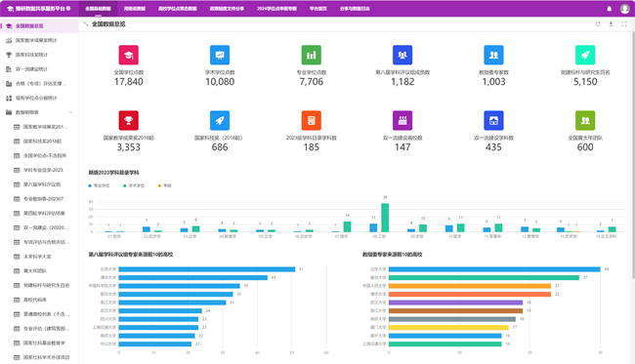Open the user avatar in top bar
This screenshot has height=364, width=635.
[x=625, y=9]
